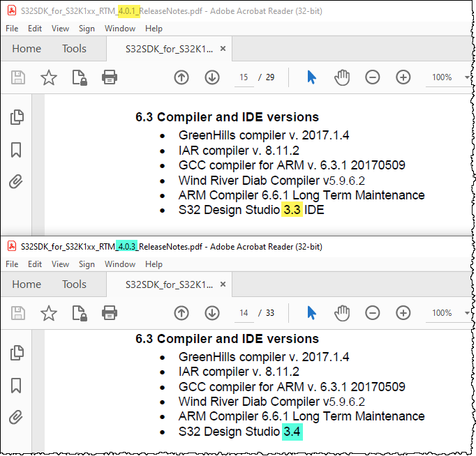Click Save icon in 4.0.1 window toolbar

click(18, 77)
